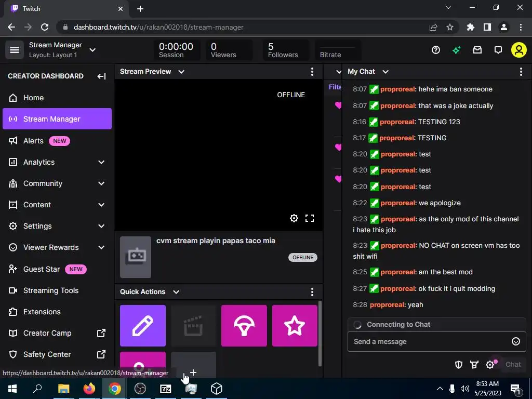This screenshot has width=532, height=399.
Task: Add a new quick action with plus tile
Action: click(x=193, y=365)
